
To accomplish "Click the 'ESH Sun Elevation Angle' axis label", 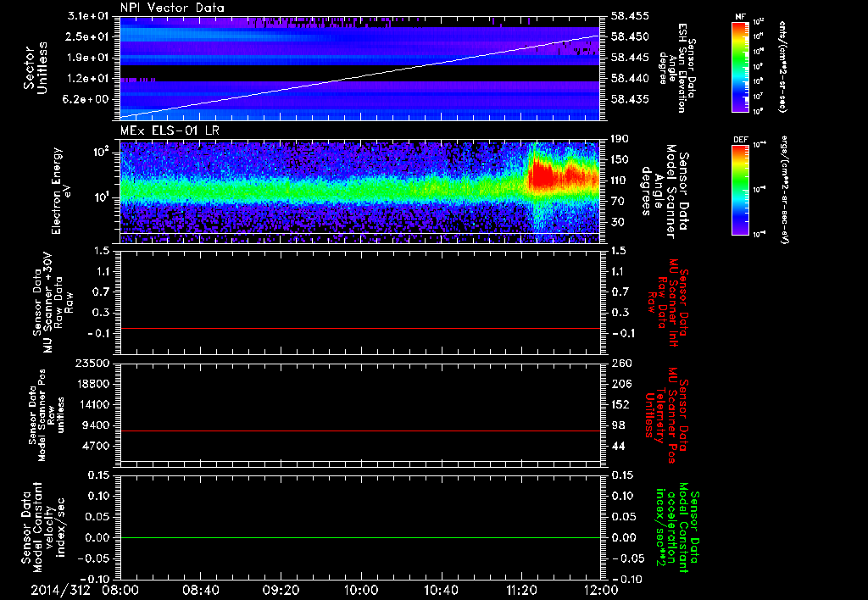I will [x=676, y=69].
